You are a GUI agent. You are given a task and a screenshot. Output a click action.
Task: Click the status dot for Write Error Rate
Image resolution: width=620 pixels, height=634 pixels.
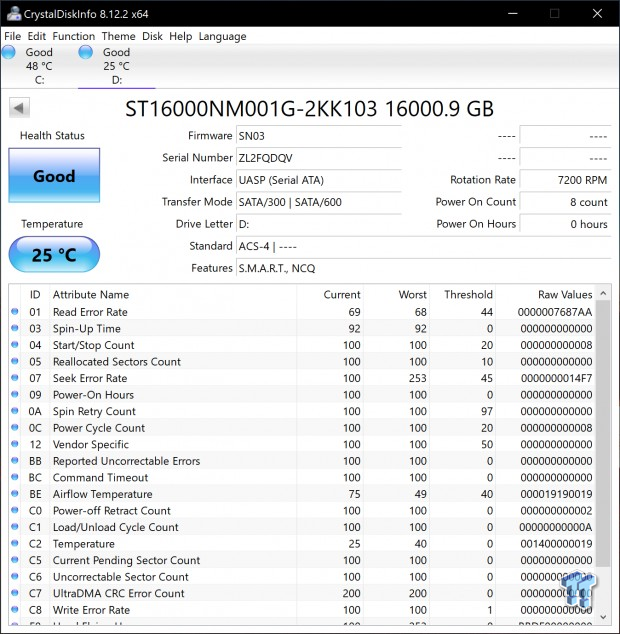coord(15,609)
